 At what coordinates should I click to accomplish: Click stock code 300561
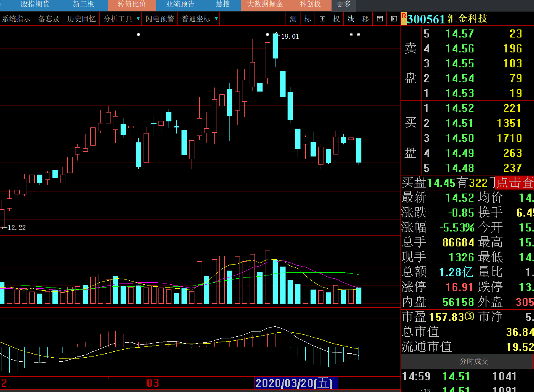click(x=426, y=19)
